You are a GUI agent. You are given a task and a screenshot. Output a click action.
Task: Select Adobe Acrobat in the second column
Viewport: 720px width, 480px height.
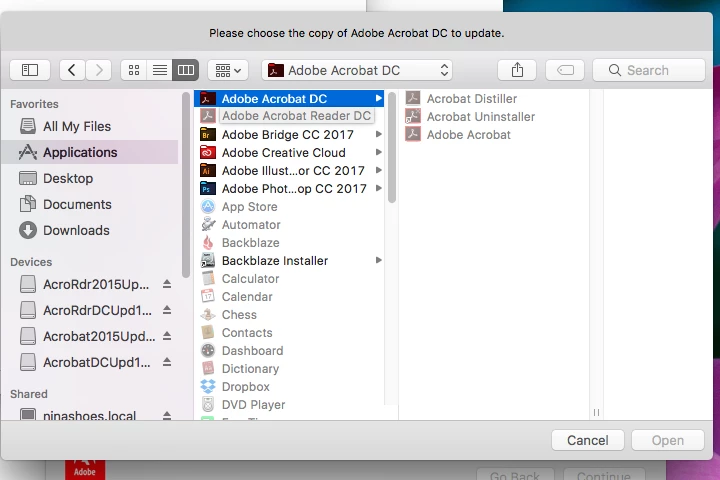tap(495, 134)
